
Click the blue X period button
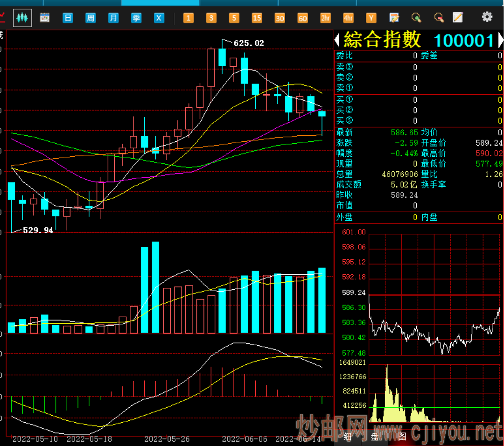click(x=159, y=18)
